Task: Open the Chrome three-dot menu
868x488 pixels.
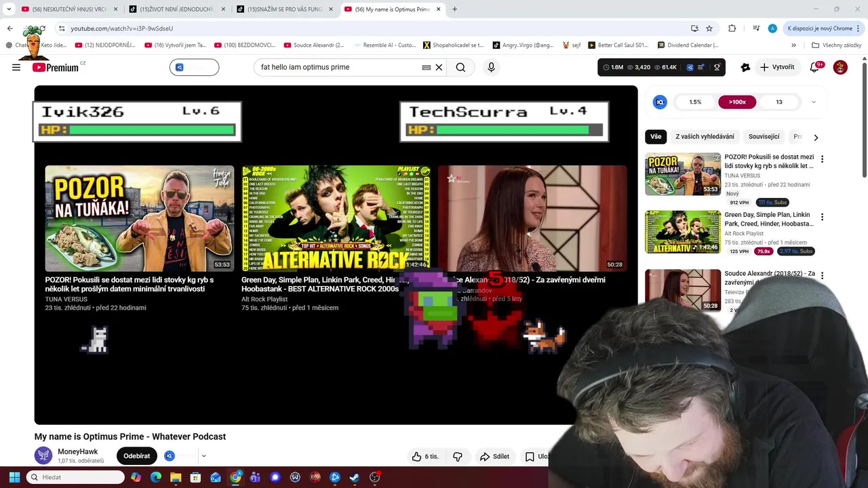Action: tap(858, 28)
